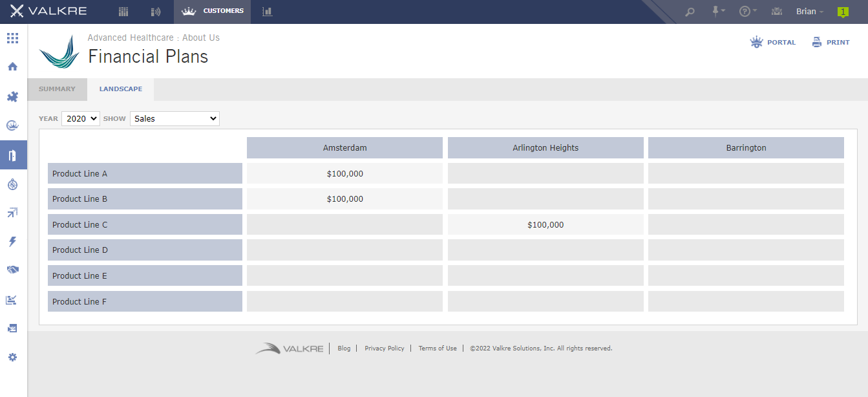Open the checklist chart sidebar icon
Image resolution: width=868 pixels, height=397 pixels.
pyautogui.click(x=12, y=299)
